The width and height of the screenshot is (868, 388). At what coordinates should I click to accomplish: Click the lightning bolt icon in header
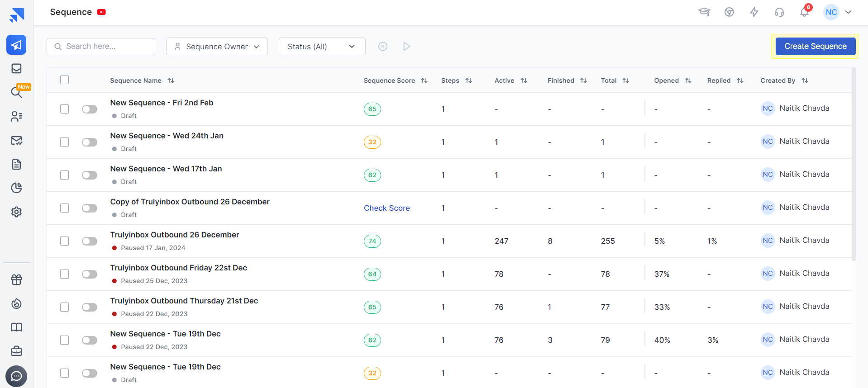point(754,12)
